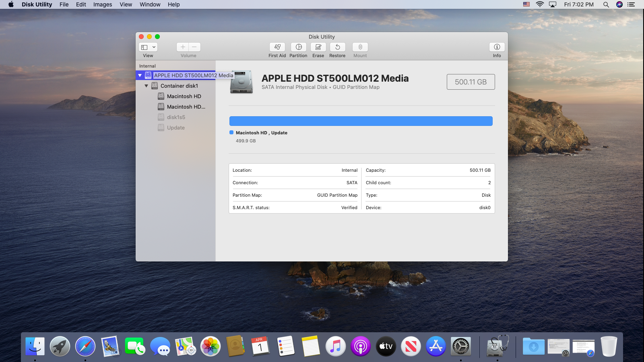Open the View sidebar options dropdown
This screenshot has width=644, height=362.
coord(148,47)
